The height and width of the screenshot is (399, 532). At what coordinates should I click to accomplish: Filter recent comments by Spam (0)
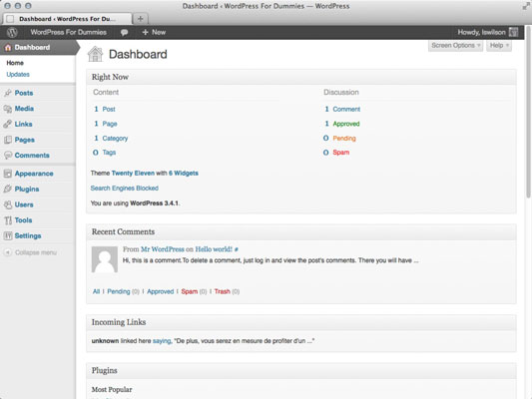[x=194, y=291]
